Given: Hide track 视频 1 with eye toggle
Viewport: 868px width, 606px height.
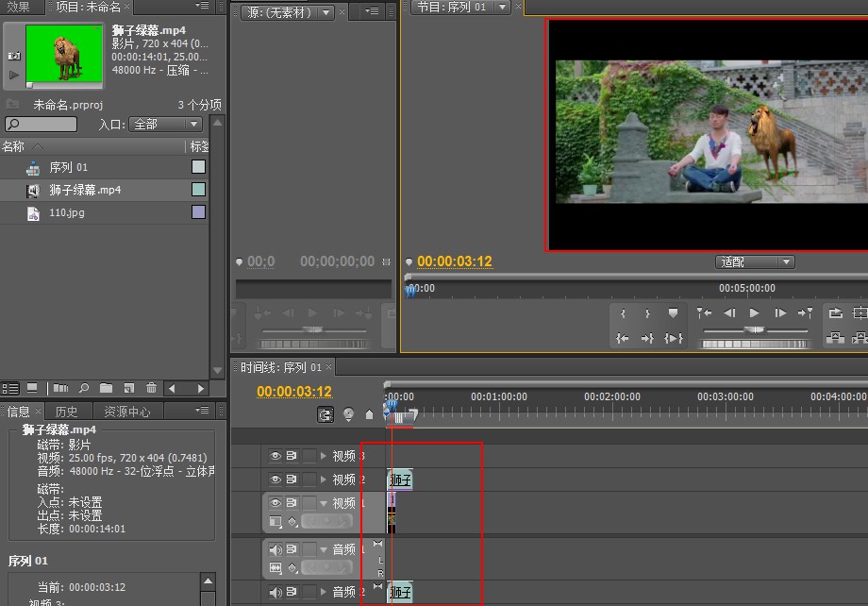Looking at the screenshot, I should pyautogui.click(x=275, y=502).
